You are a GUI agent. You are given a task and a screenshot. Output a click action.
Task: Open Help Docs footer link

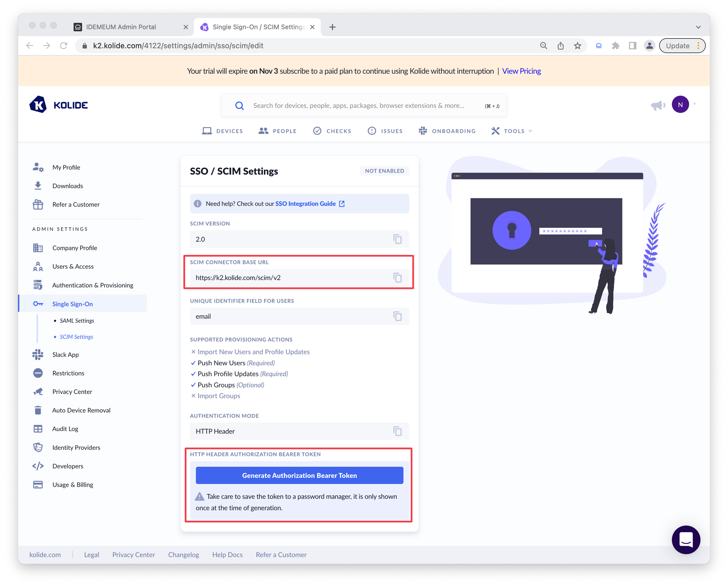click(x=227, y=554)
